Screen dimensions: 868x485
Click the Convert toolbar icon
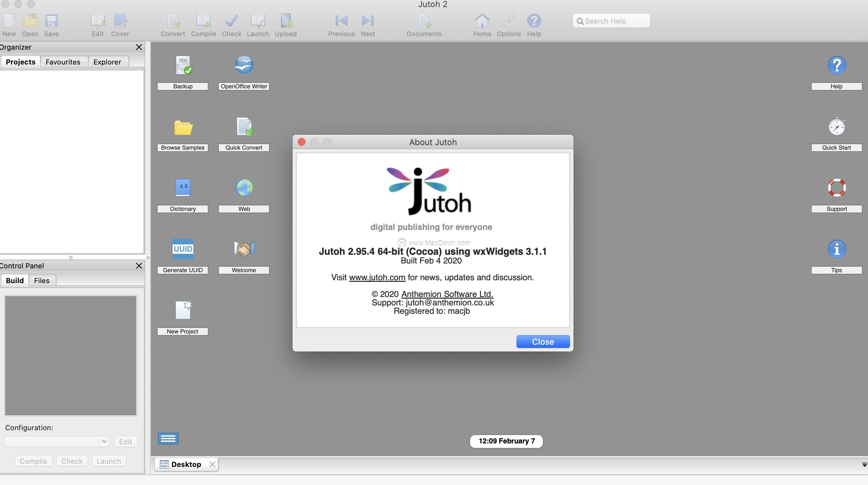[x=173, y=21]
